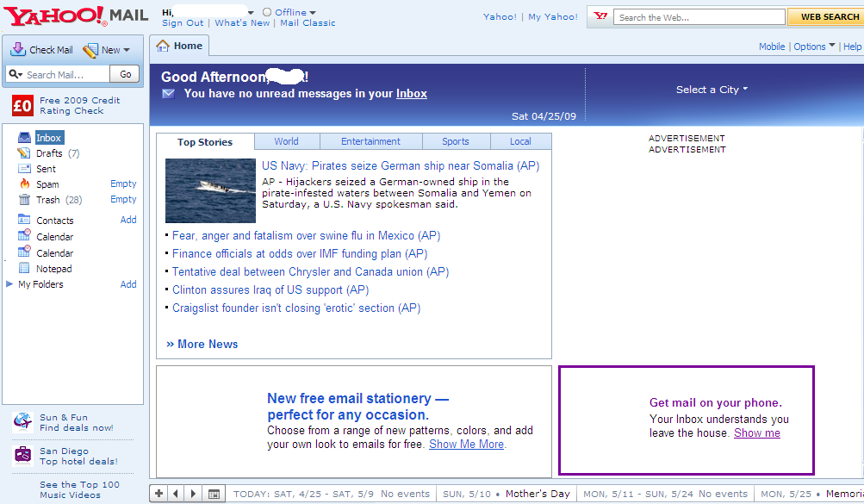Open the account name dropdown arrow
Viewport: 864px width, 504px height.
tap(251, 13)
